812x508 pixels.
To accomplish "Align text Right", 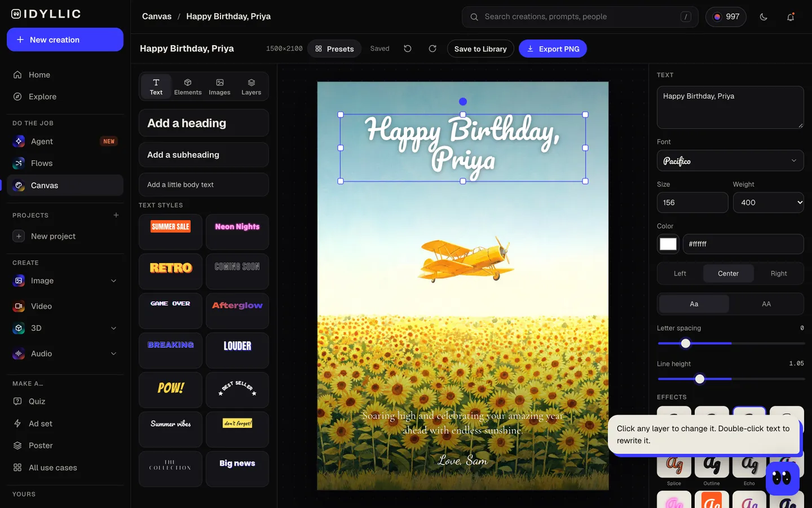I will (779, 273).
